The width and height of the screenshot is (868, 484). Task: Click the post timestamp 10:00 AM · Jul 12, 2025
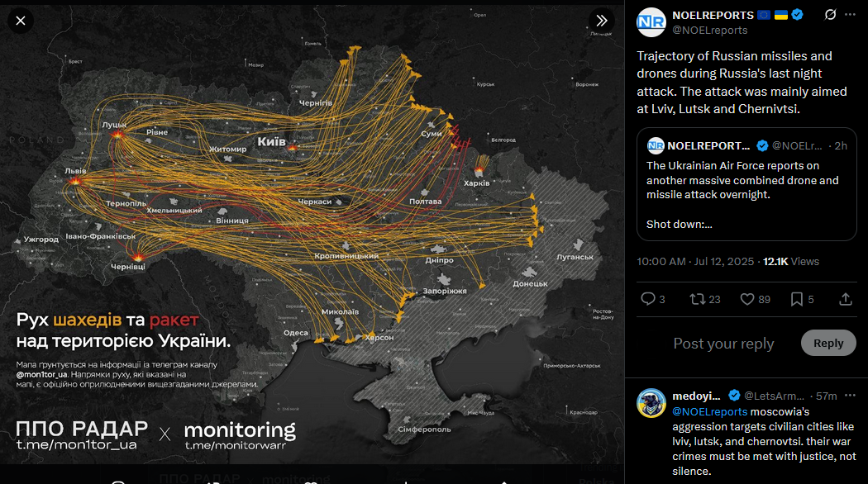coord(695,262)
